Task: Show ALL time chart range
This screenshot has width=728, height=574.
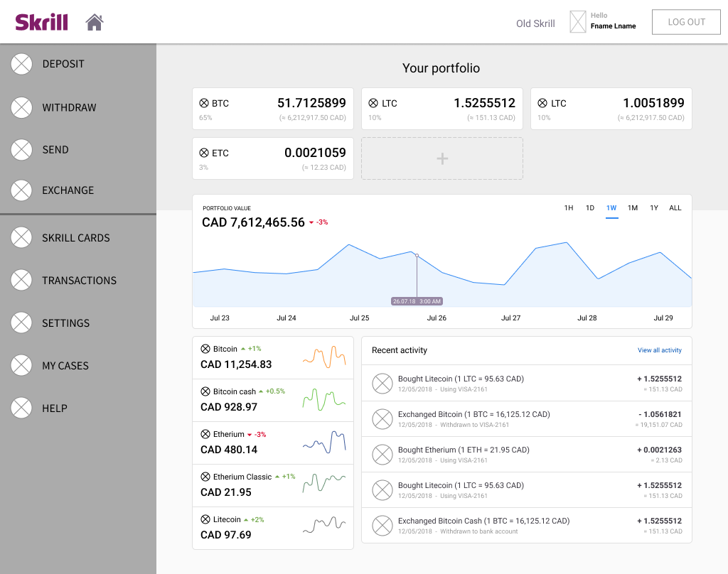Action: point(675,208)
